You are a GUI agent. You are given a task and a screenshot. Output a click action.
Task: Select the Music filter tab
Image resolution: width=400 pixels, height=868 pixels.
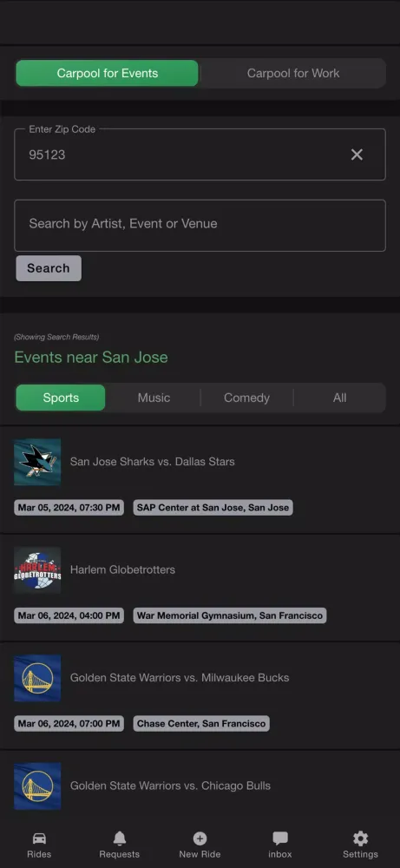coord(154,398)
